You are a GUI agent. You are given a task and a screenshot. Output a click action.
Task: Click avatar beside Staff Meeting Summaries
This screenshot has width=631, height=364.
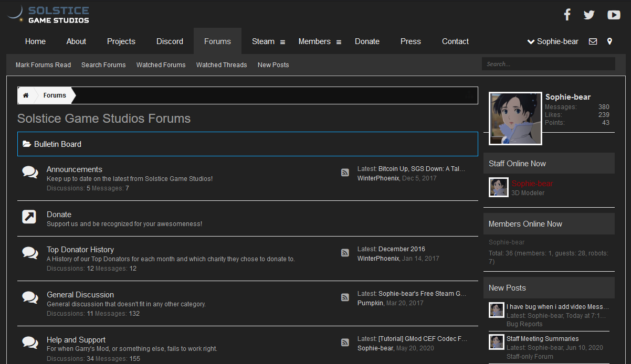pyautogui.click(x=497, y=342)
